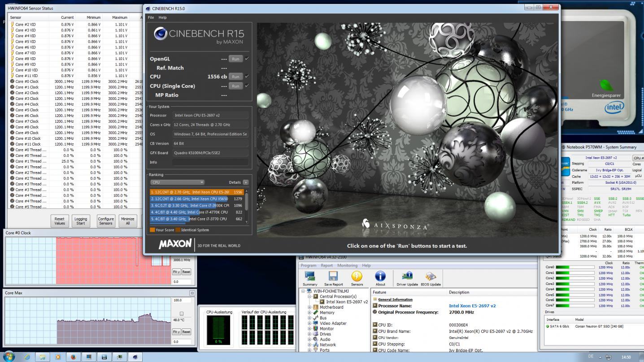The height and width of the screenshot is (362, 644).
Task: Click Core Max upper limit field 100.0
Action: pyautogui.click(x=182, y=300)
